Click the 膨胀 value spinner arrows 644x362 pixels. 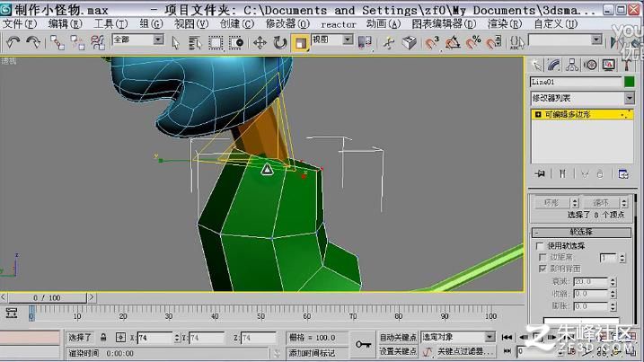(613, 306)
